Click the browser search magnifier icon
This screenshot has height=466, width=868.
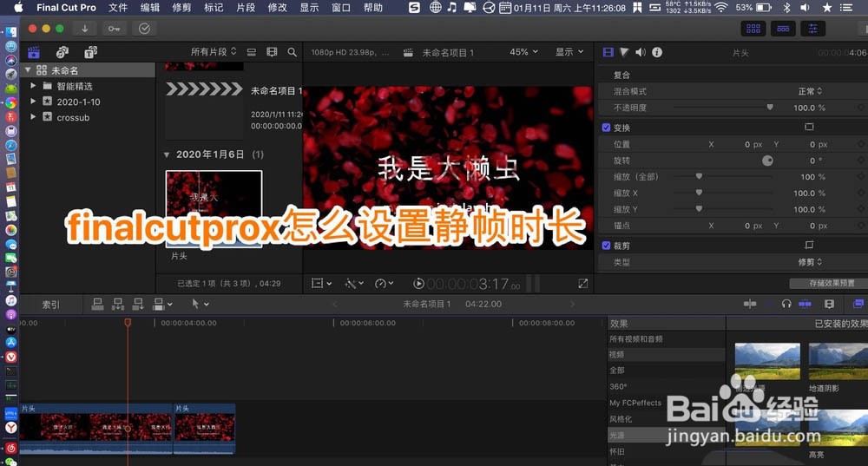[x=292, y=52]
